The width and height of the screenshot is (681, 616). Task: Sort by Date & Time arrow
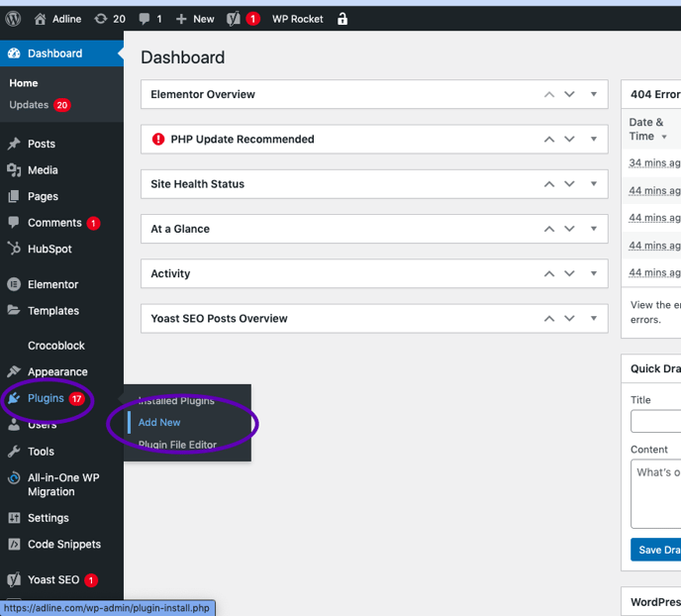(664, 137)
